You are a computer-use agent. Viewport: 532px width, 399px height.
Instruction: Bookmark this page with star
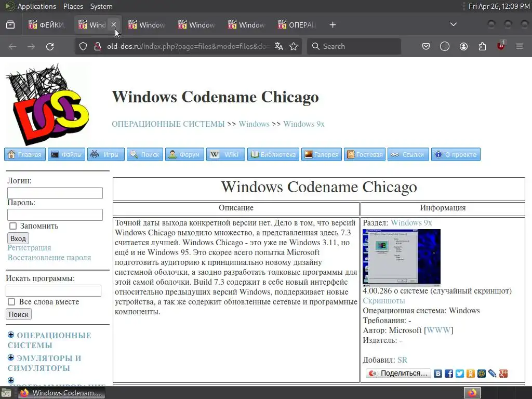coord(294,46)
